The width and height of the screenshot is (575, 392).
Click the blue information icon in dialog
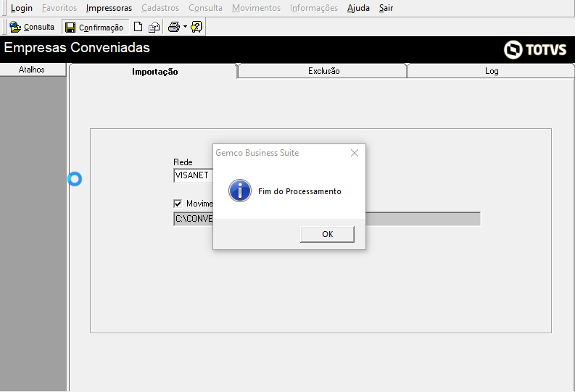(240, 191)
